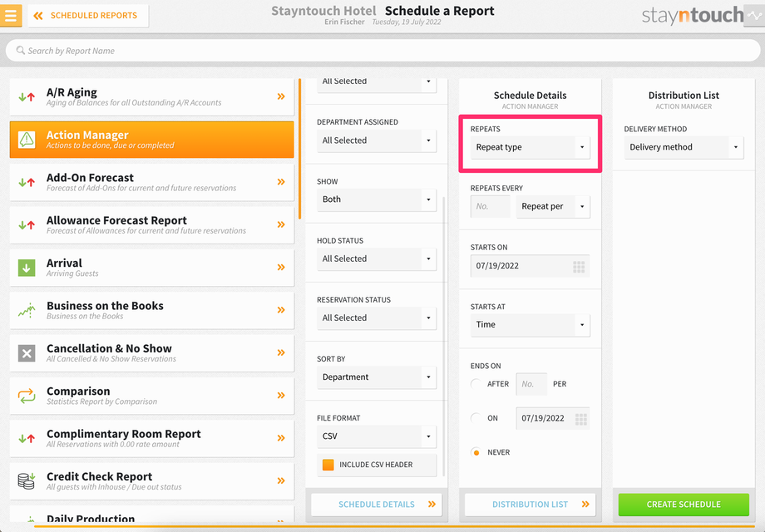Open the Sort By Department dropdown
Viewport: 765px width, 532px height.
(x=377, y=377)
